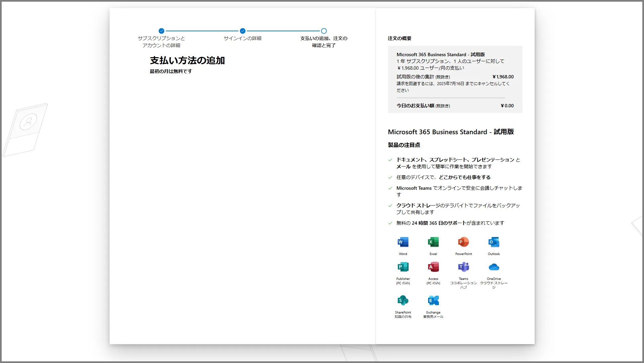Click the Outlook app icon
Image resolution: width=644 pixels, height=363 pixels.
pos(494,242)
